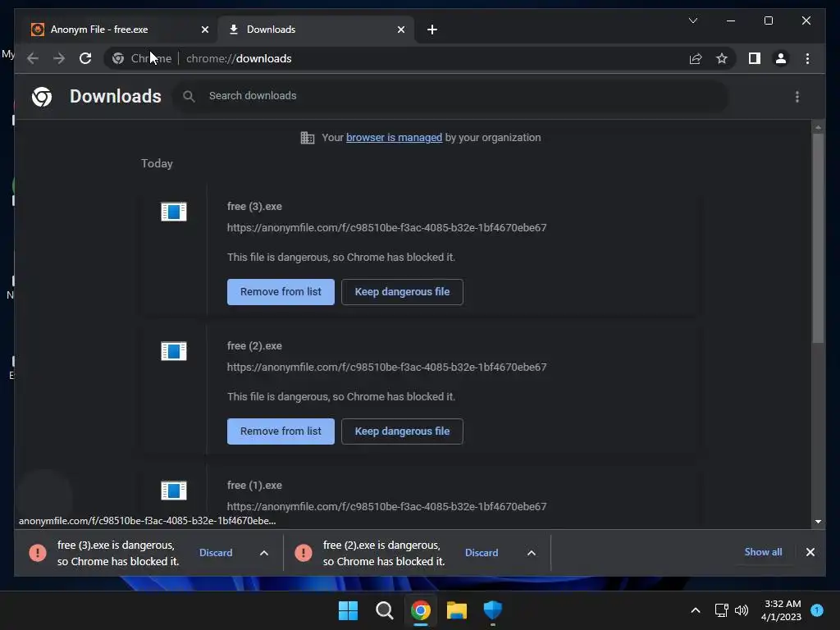Open the 'browser is managed' link
The width and height of the screenshot is (840, 630).
coord(394,138)
